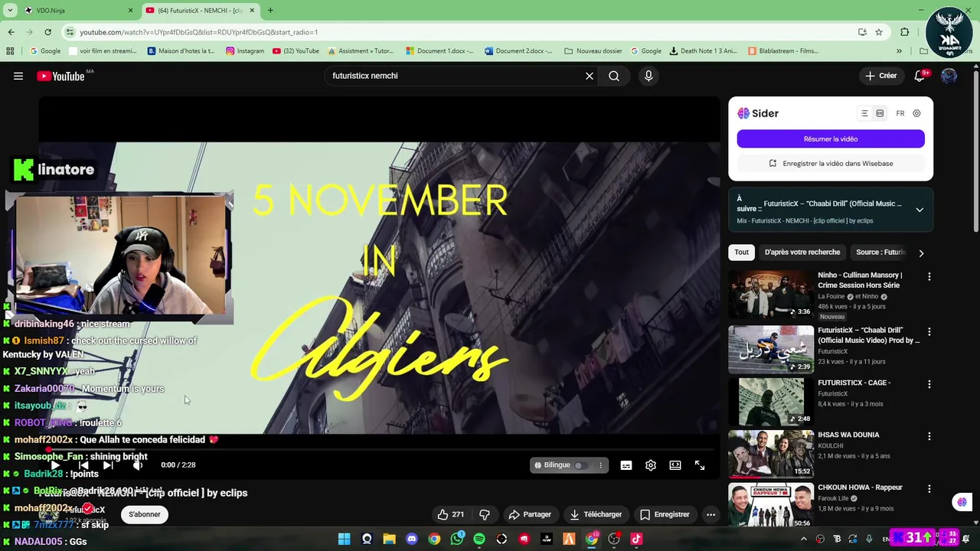Go to the YouTube home logo

click(60, 76)
